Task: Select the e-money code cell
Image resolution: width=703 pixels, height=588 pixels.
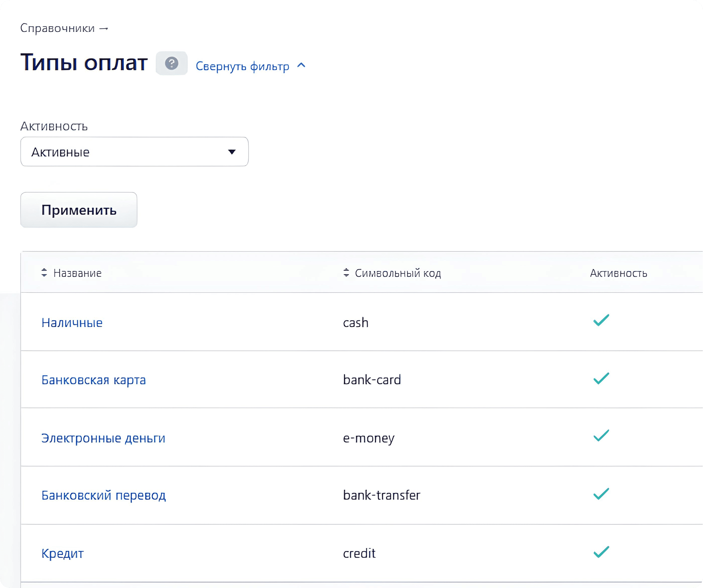Action: pyautogui.click(x=369, y=438)
